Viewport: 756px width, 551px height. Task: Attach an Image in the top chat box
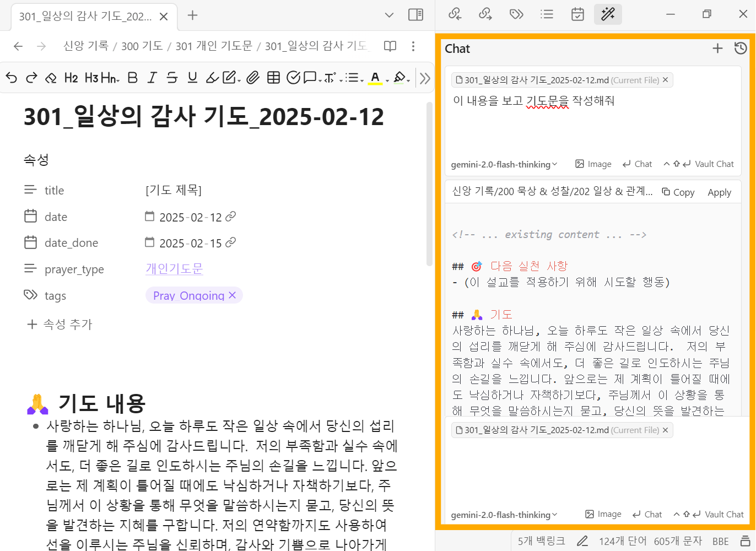[593, 164]
